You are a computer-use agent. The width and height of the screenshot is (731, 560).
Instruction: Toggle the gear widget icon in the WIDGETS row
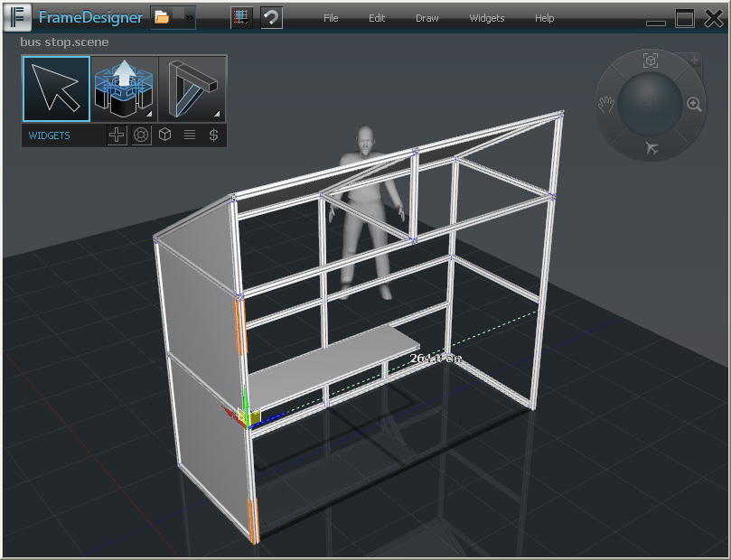point(141,135)
